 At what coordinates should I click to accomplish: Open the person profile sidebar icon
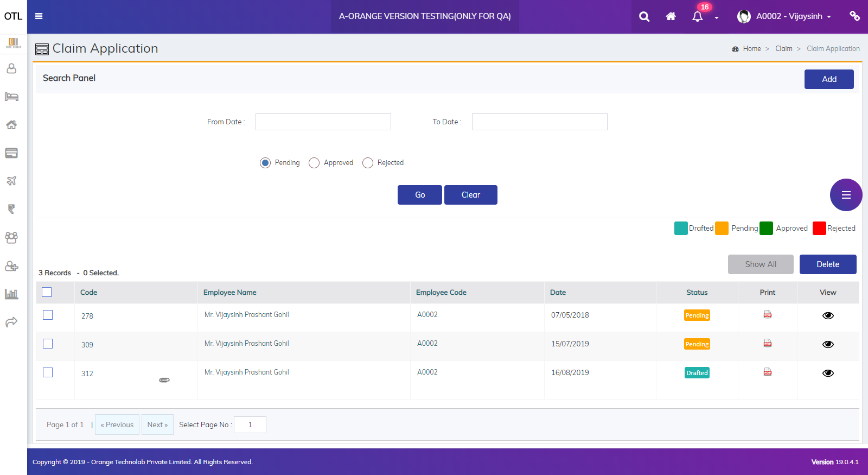[x=11, y=68]
